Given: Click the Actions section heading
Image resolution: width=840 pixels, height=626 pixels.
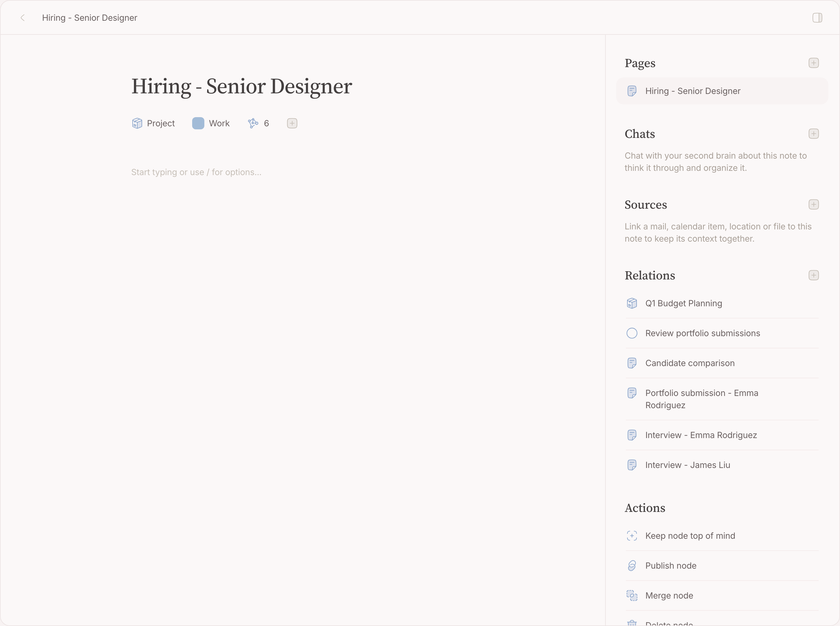Looking at the screenshot, I should coord(645,508).
